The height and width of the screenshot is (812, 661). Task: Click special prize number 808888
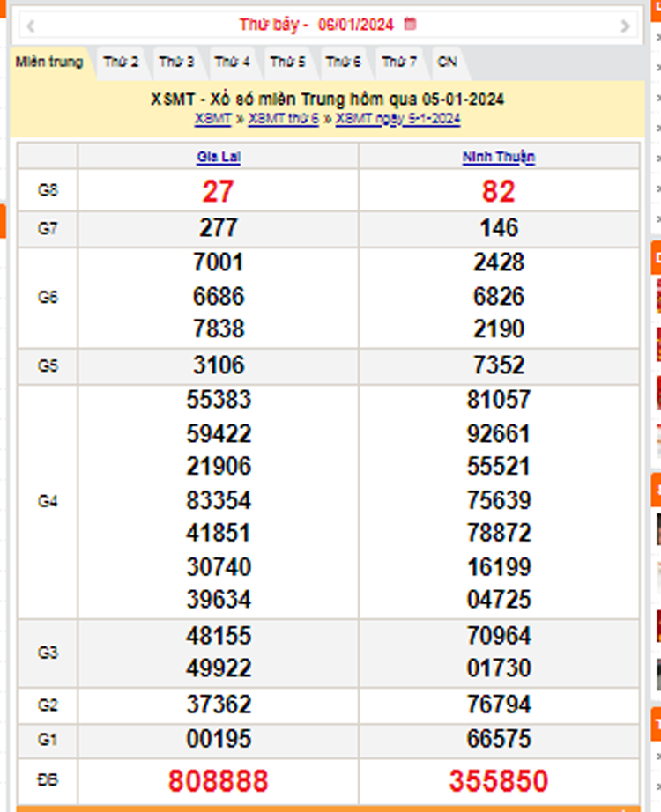point(219,781)
